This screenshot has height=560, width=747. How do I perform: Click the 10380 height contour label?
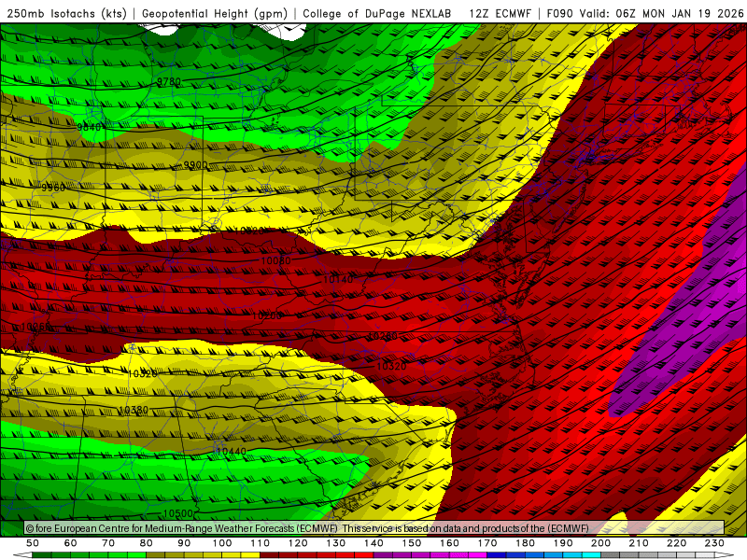point(134,410)
